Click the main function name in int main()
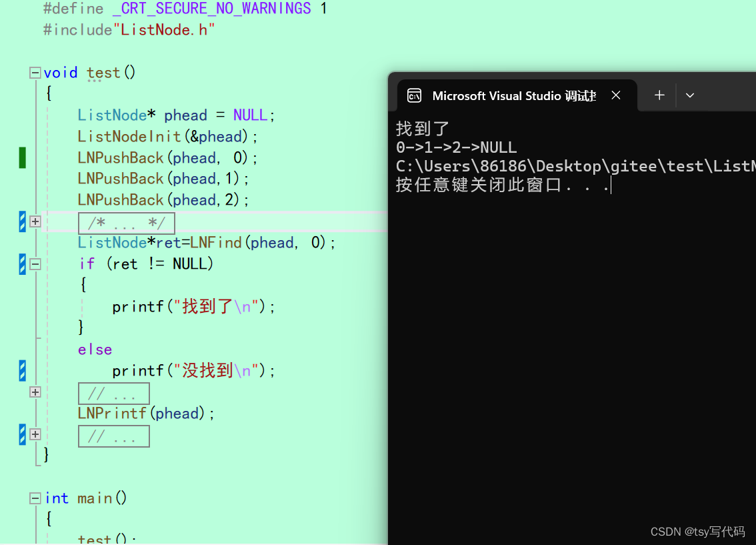The height and width of the screenshot is (545, 756). click(95, 498)
